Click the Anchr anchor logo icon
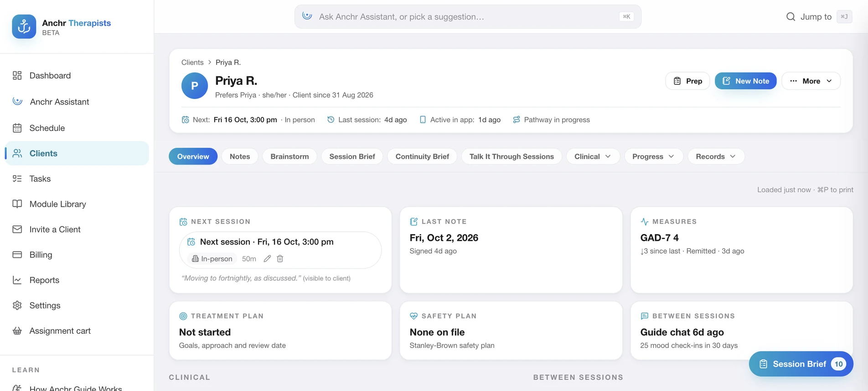This screenshot has height=391, width=868. point(24,26)
